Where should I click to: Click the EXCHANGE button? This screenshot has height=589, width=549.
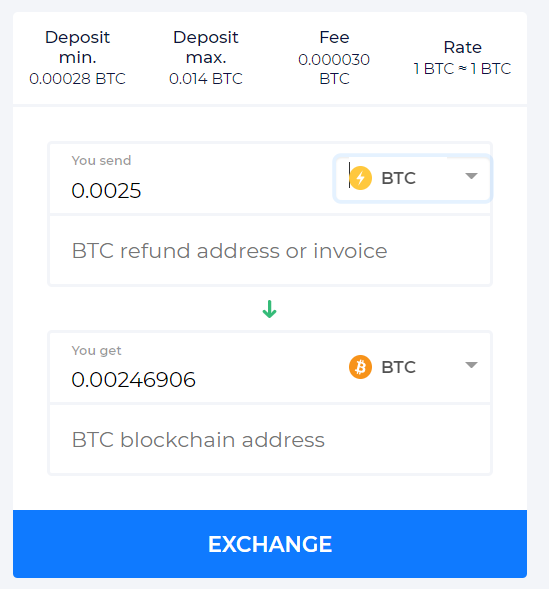[x=270, y=544]
